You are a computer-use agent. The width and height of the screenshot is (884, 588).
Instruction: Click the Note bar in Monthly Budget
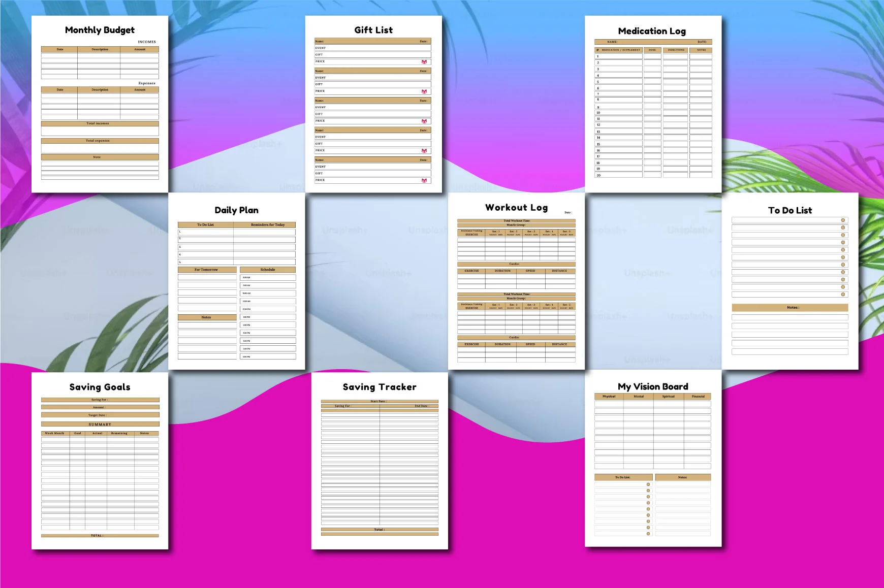(x=100, y=157)
